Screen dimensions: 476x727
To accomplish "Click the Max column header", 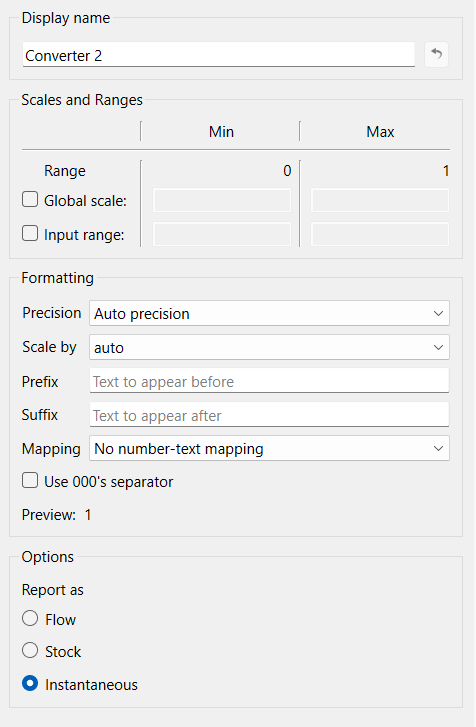I will [380, 132].
